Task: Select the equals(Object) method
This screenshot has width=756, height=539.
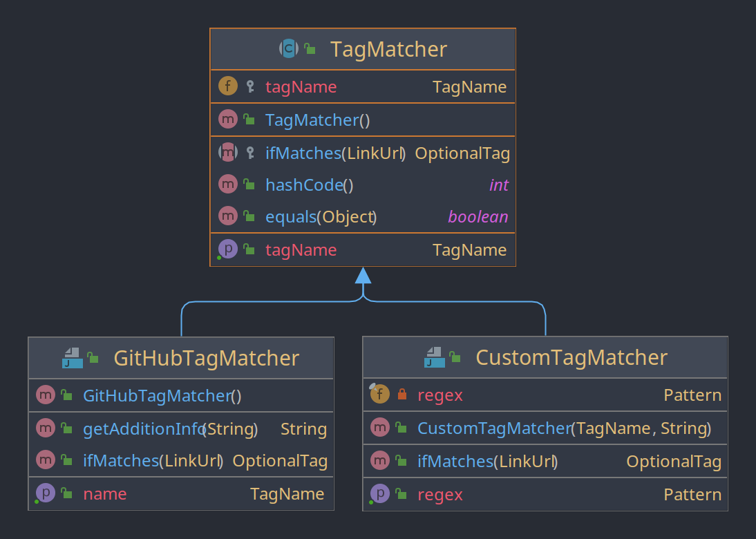Action: pos(321,217)
